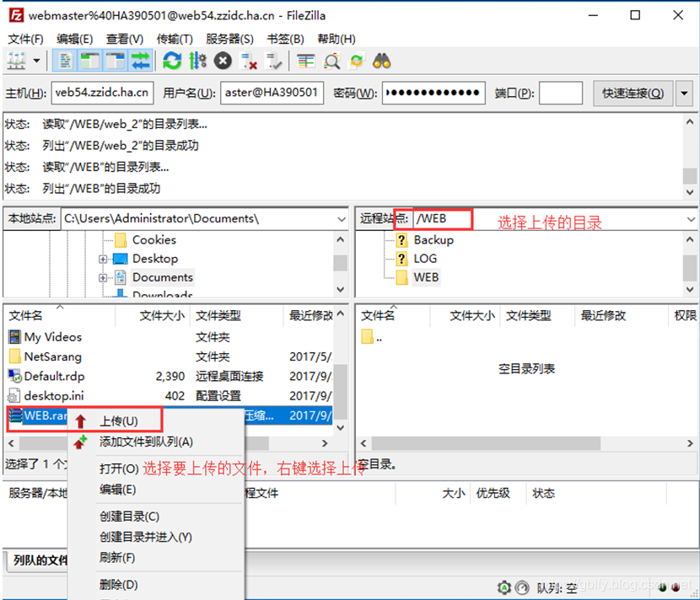Focus the 主机 host input field
700x600 pixels.
pyautogui.click(x=102, y=93)
